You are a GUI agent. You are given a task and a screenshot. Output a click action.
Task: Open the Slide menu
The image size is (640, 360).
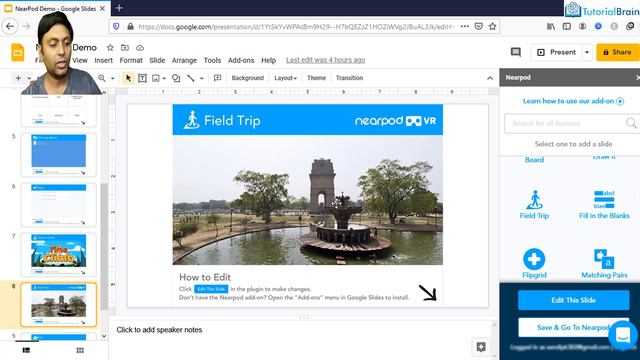coord(157,60)
